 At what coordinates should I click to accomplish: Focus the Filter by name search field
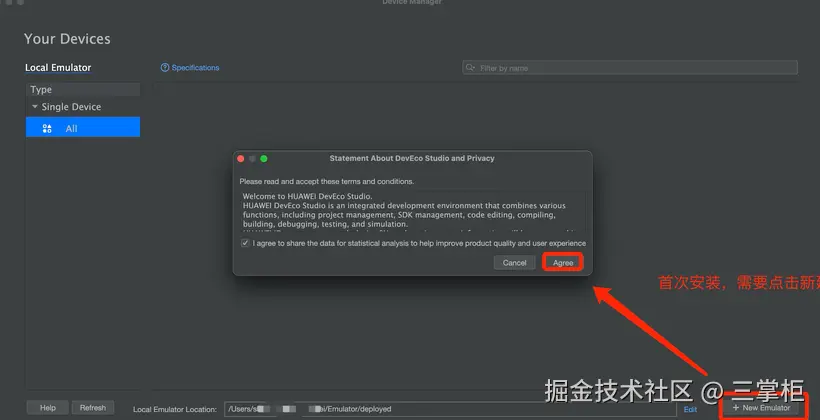[x=630, y=67]
